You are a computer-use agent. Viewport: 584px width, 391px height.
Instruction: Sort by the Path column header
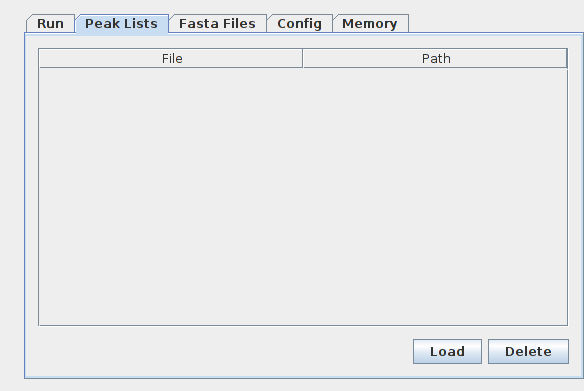[435, 58]
